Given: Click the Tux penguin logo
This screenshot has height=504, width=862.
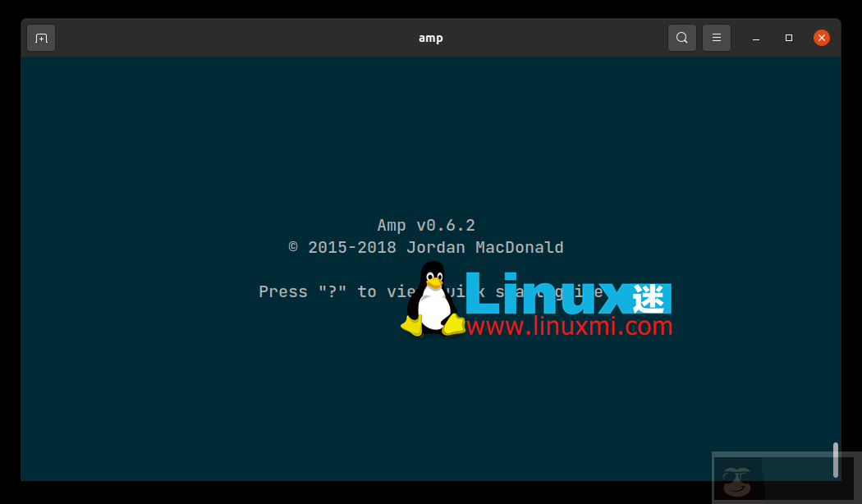Looking at the screenshot, I should click(x=433, y=304).
